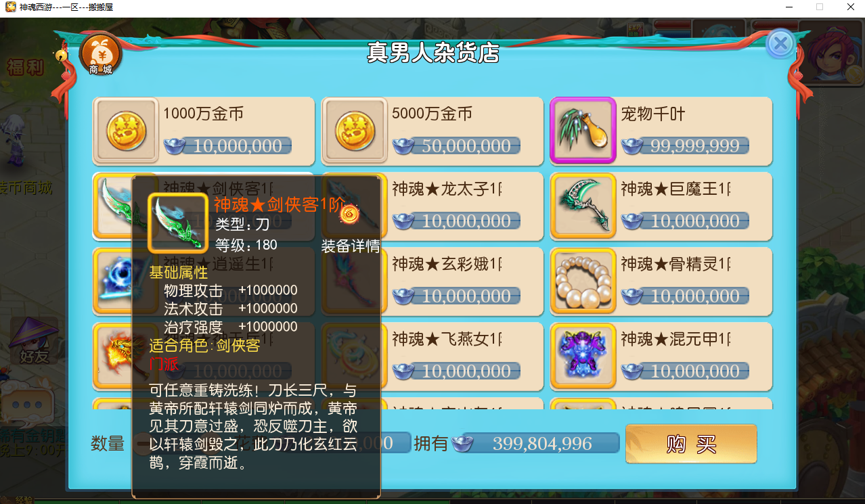
Task: Click the 购买 purchase button
Action: click(691, 444)
